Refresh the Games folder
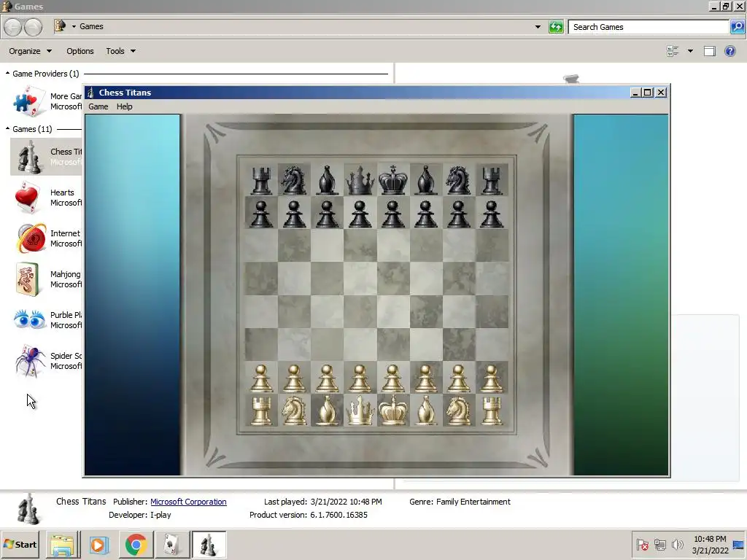This screenshot has height=560, width=747. [556, 27]
